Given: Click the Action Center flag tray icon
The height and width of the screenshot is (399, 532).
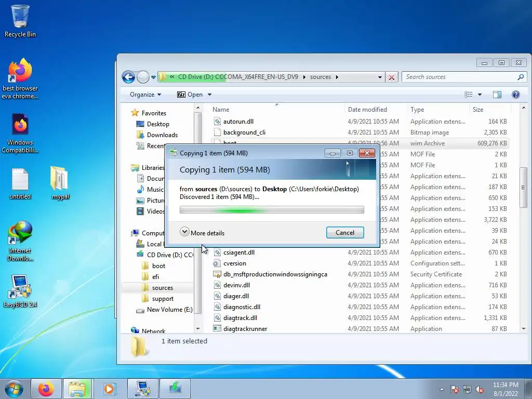Looking at the screenshot, I should click(454, 390).
